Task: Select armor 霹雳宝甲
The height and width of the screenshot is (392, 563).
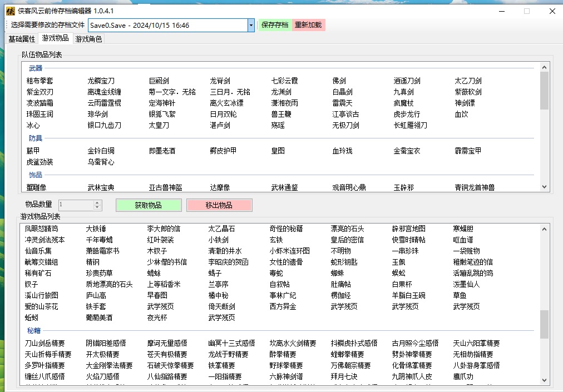Action: click(468, 151)
